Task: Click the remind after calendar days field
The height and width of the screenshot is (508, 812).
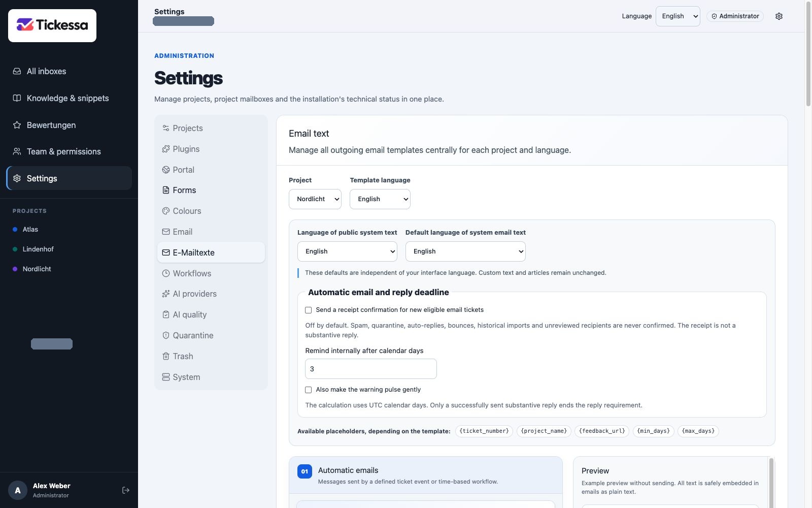Action: pos(371,369)
